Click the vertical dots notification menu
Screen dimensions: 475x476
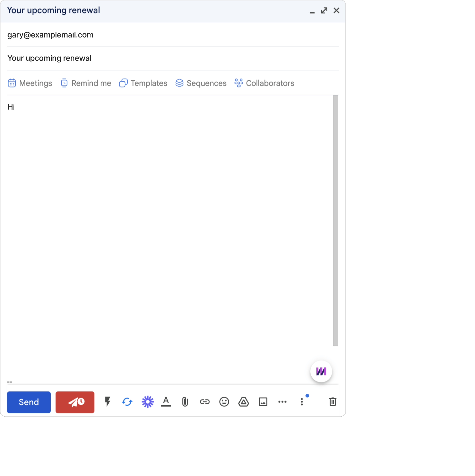(x=303, y=402)
